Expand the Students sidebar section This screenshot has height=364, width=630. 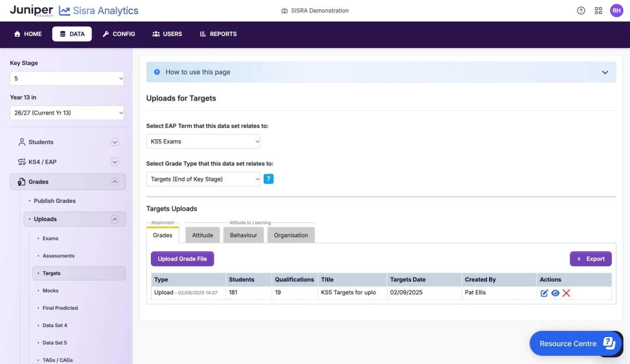click(x=68, y=142)
